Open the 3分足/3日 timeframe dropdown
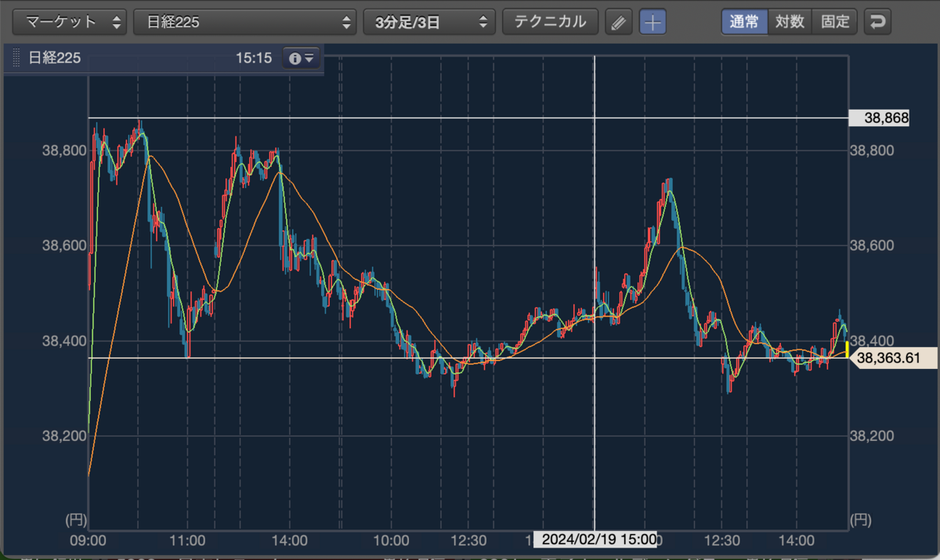Screen dimensions: 940x560 429,22
